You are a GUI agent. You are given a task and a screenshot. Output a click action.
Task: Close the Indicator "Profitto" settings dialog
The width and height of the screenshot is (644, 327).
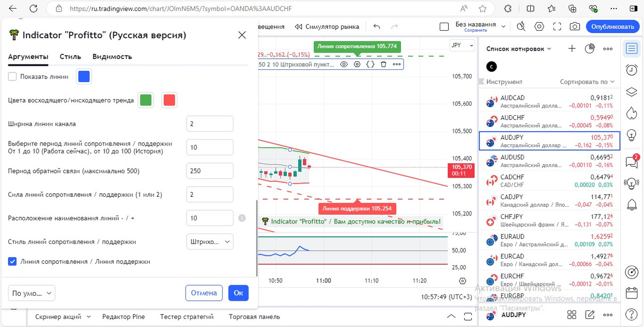[x=242, y=35]
